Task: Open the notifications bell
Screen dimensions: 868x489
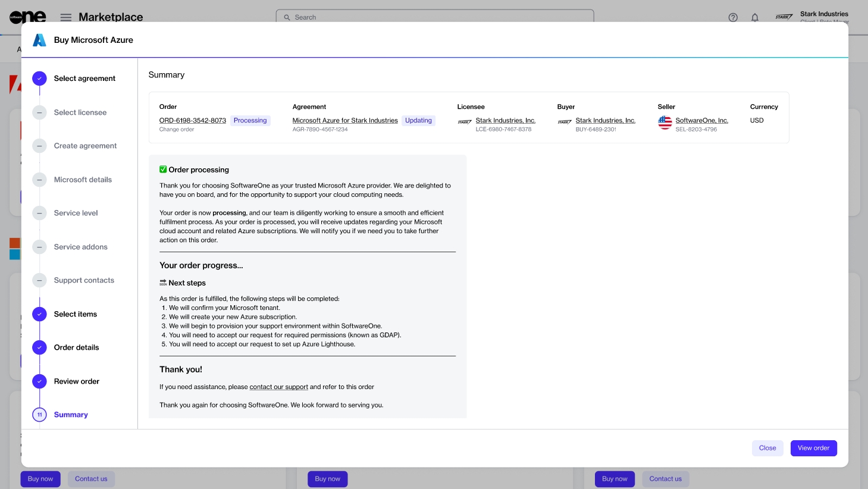Action: click(754, 17)
